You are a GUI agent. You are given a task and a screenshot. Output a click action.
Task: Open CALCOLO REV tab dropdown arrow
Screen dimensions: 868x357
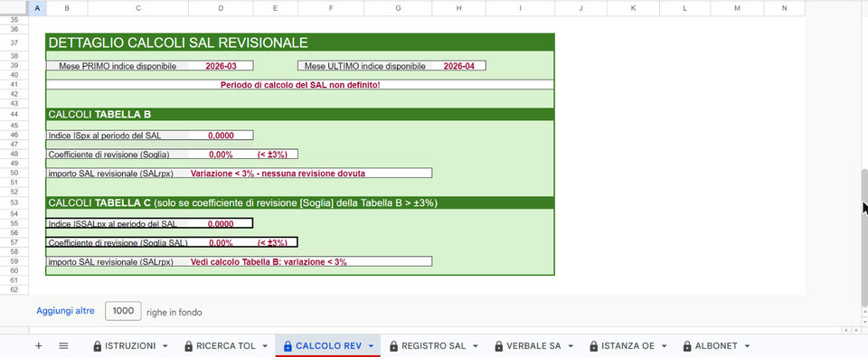(x=371, y=346)
